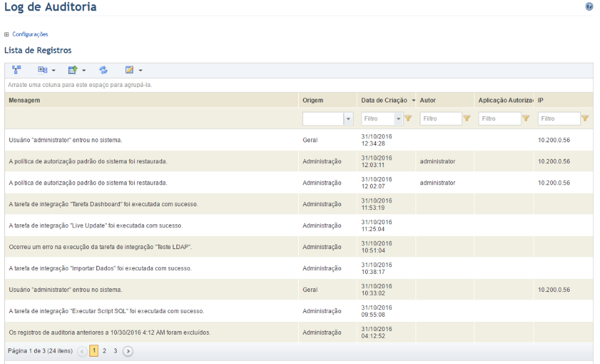Click the date cell 31/10/2016 04:12:52
The width and height of the screenshot is (600, 364).
click(376, 333)
